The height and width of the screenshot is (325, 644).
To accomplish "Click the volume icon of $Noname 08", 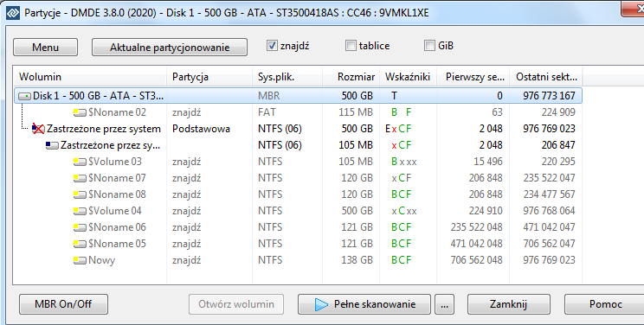I will [x=80, y=194].
